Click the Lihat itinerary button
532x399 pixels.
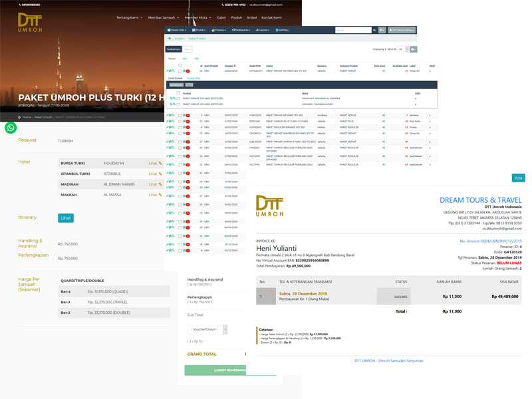66,218
